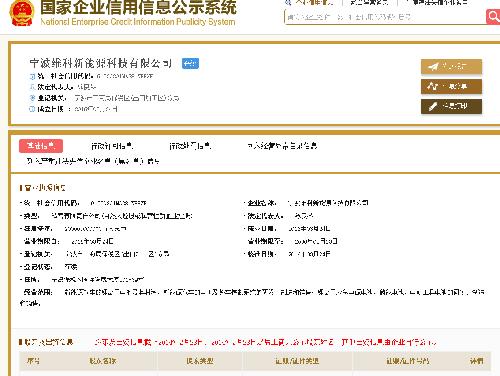This screenshot has height=376, width=500.
Task: Click the 核准日期 value in the license section
Action: tap(309, 254)
